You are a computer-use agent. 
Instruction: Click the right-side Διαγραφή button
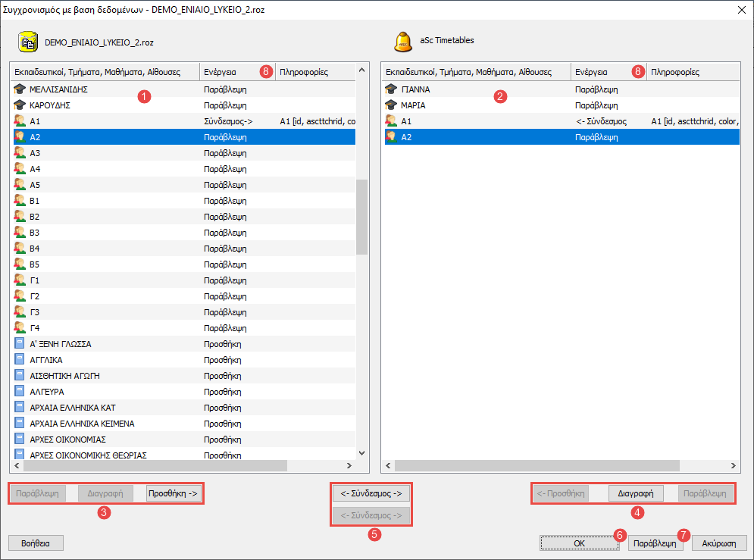(636, 493)
